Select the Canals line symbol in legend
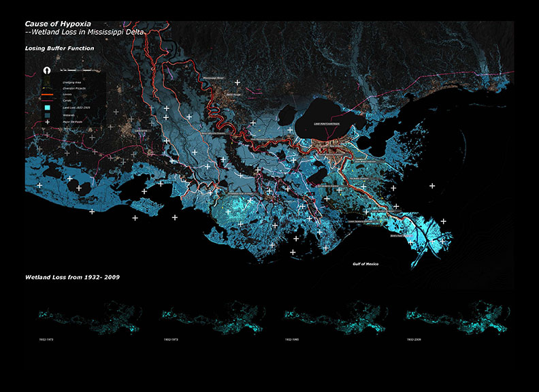This screenshot has height=392, width=539. [47, 101]
